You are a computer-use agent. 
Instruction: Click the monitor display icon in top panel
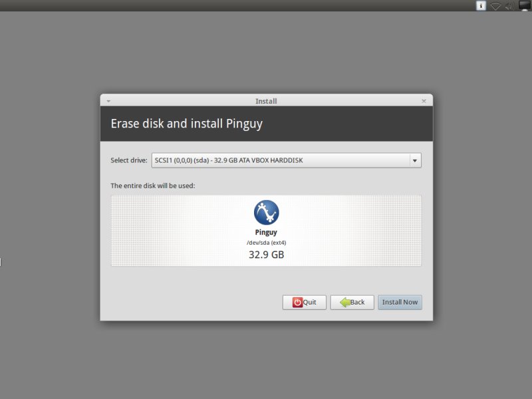(525, 6)
